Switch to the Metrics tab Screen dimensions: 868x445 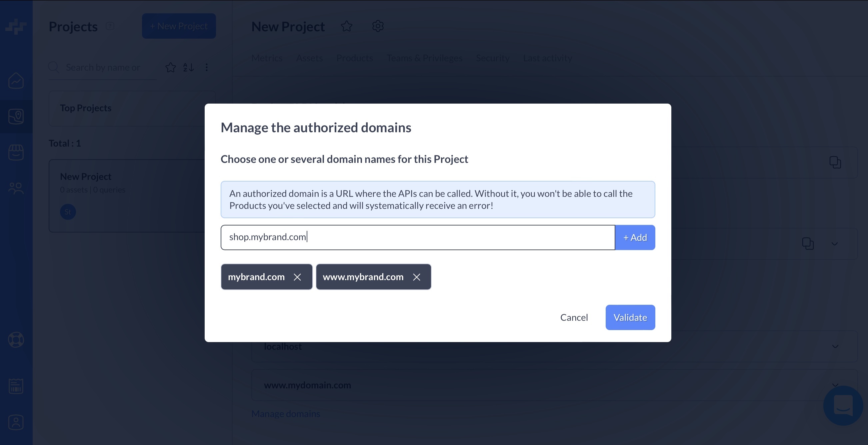pos(267,58)
